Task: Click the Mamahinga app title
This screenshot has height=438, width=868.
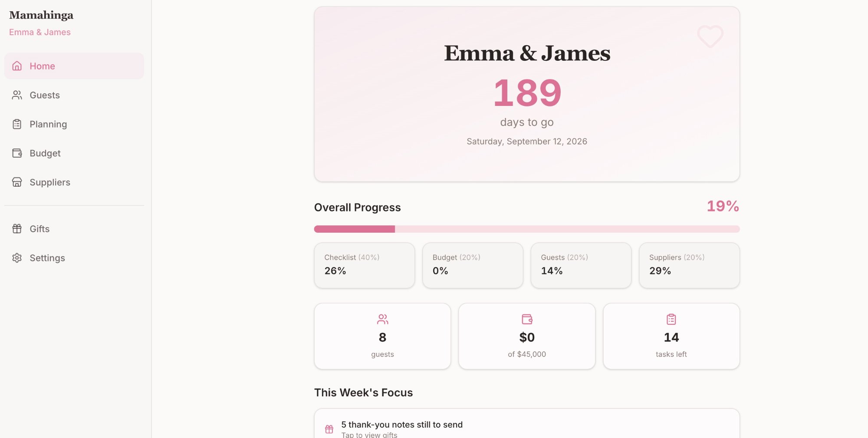Action: (x=41, y=15)
